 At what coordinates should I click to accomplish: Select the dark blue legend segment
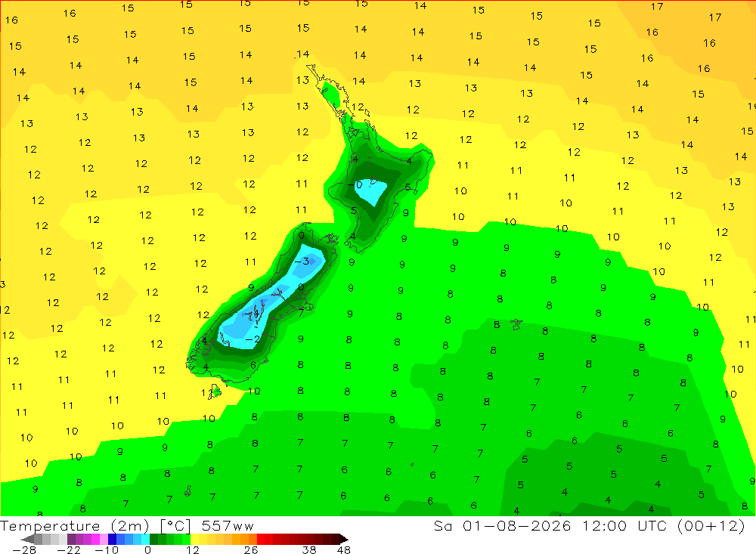point(113,540)
